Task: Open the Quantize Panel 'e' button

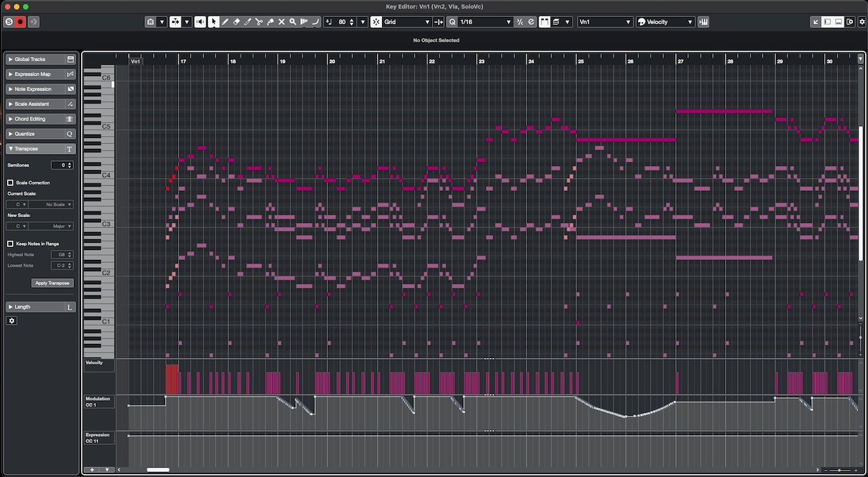Action: pos(531,22)
